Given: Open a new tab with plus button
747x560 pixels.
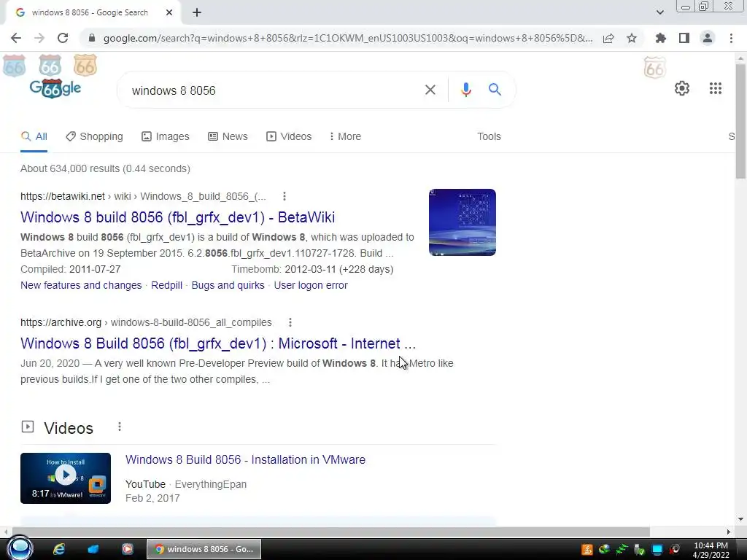Looking at the screenshot, I should point(197,12).
